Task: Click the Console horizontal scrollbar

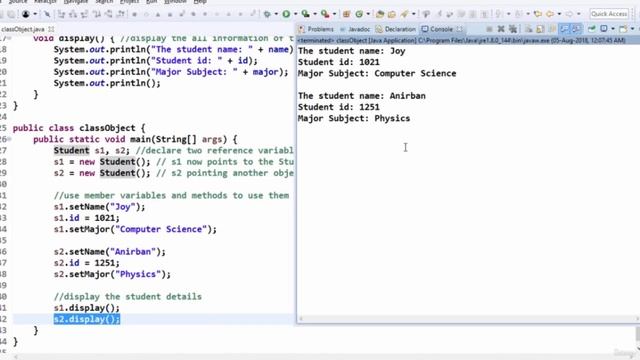Action: click(x=468, y=318)
